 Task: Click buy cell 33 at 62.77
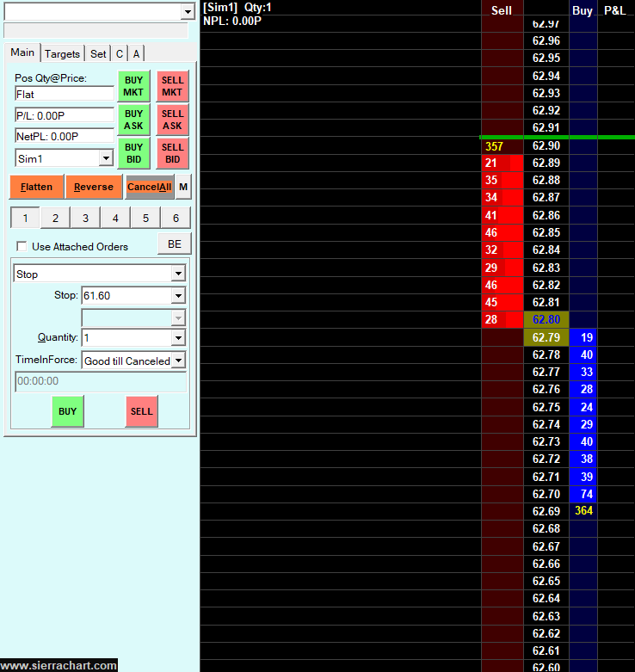[583, 372]
